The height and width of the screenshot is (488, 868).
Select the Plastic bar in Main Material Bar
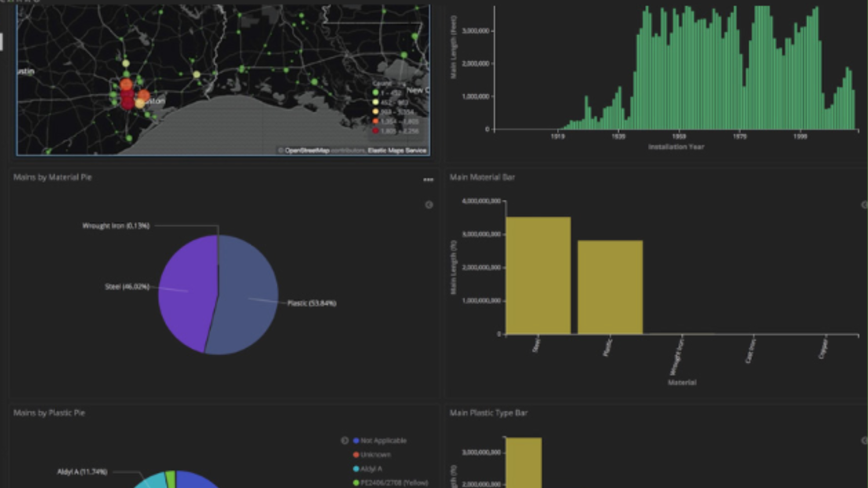coord(610,287)
